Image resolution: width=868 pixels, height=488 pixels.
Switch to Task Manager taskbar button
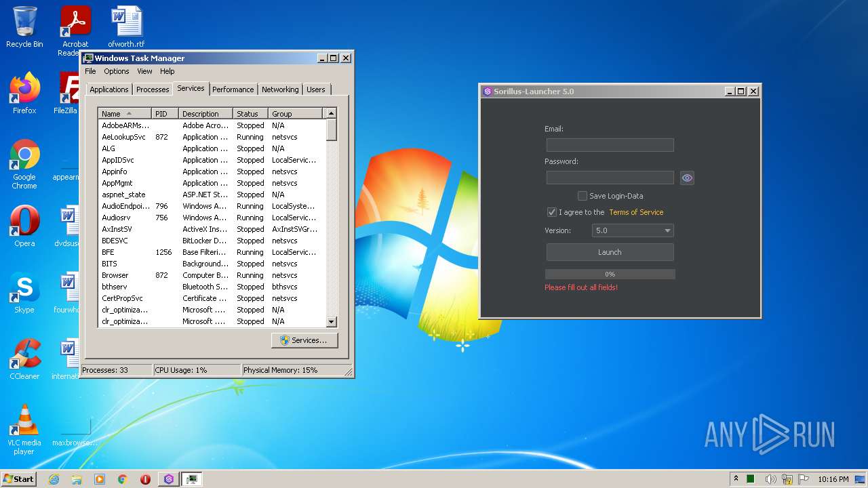(x=192, y=479)
